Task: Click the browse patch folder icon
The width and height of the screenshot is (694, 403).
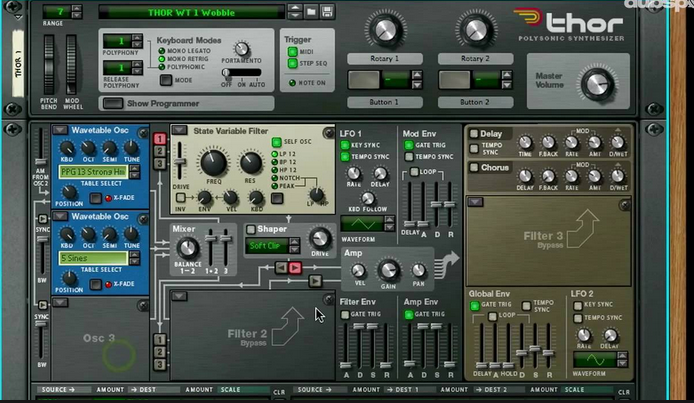Action: pyautogui.click(x=312, y=12)
